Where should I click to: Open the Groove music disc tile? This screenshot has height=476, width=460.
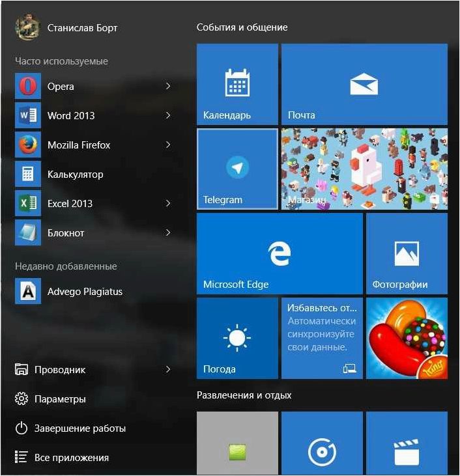point(322,443)
